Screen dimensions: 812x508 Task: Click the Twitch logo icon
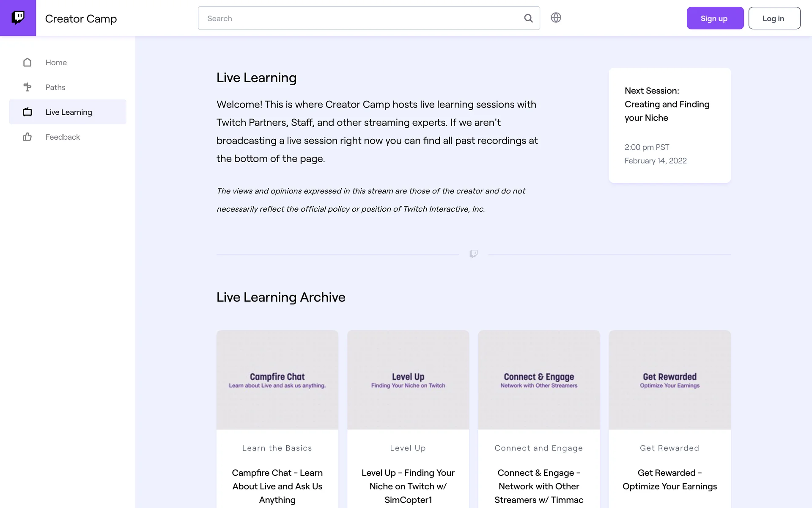tap(18, 18)
